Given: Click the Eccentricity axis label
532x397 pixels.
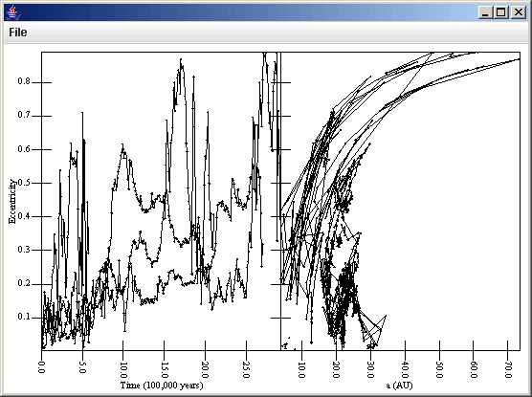Looking at the screenshot, I should coord(12,201).
